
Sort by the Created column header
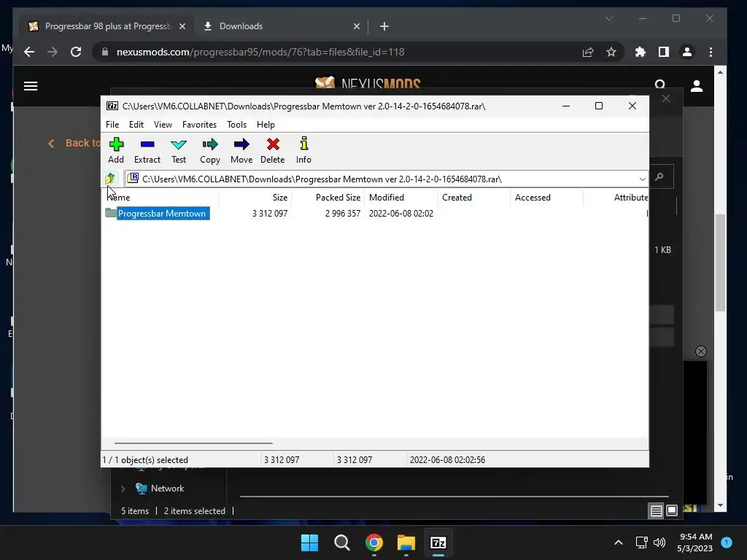pos(474,197)
